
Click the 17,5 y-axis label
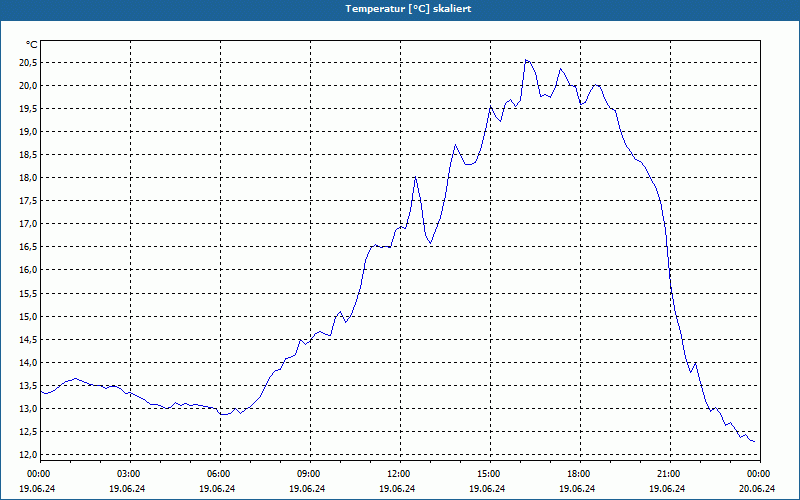[29, 201]
